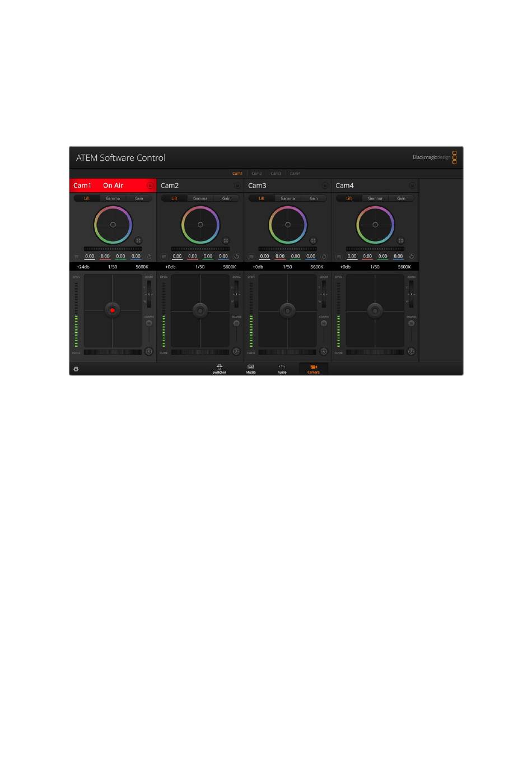
Task: Open Cam2 expanded color corrector view icon
Action: click(x=226, y=240)
